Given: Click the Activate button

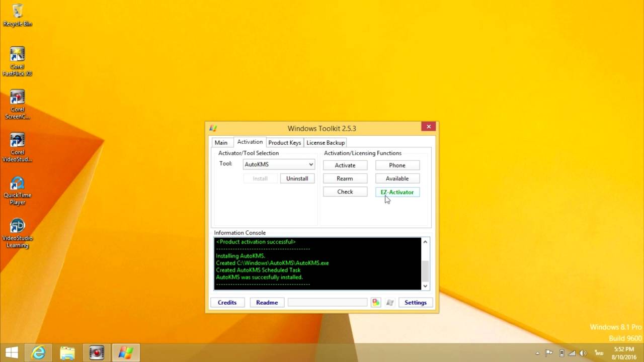Looking at the screenshot, I should pos(345,165).
